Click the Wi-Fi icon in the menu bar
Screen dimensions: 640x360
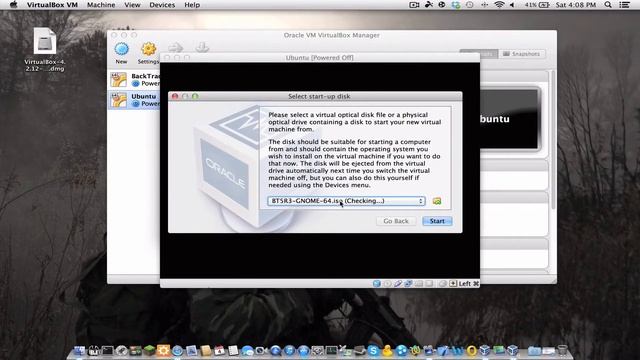coord(499,5)
